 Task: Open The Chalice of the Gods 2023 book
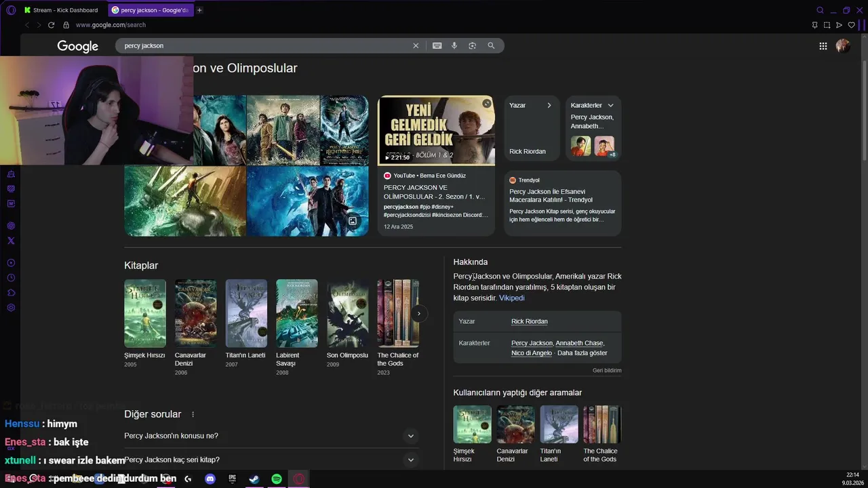click(x=398, y=327)
